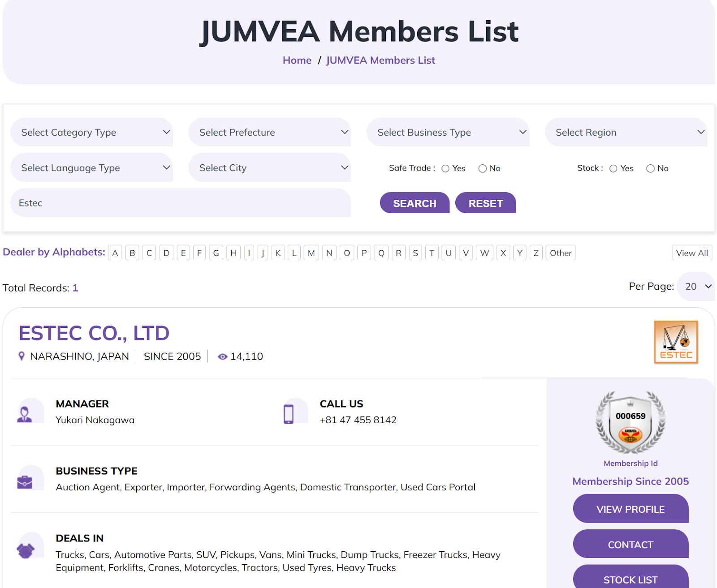Open the Select Region dropdown
The height and width of the screenshot is (588, 717).
(626, 132)
